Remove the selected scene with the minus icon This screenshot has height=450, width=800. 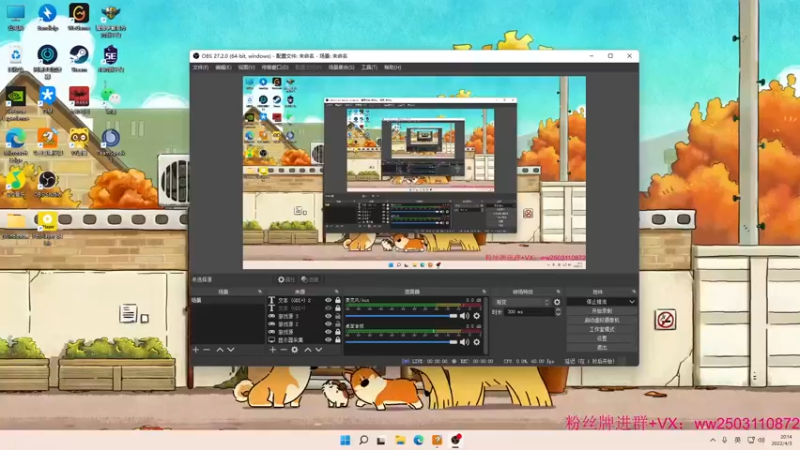click(x=207, y=350)
